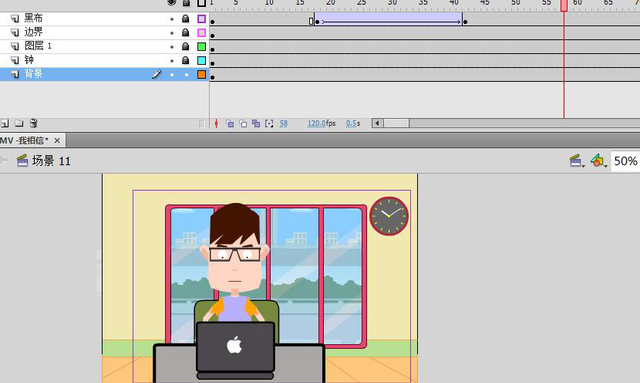Image resolution: width=640 pixels, height=383 pixels.
Task: Click first keyframe of 钟 layer
Action: [x=213, y=64]
